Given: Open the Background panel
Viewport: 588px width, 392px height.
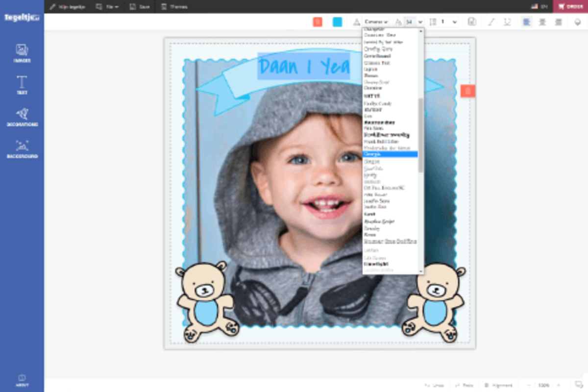Looking at the screenshot, I should pos(22,148).
